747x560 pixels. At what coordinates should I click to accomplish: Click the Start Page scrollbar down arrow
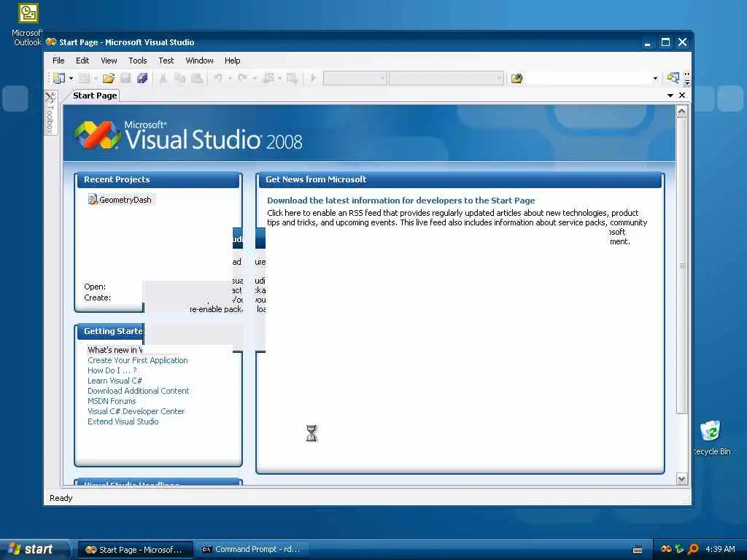pyautogui.click(x=682, y=479)
